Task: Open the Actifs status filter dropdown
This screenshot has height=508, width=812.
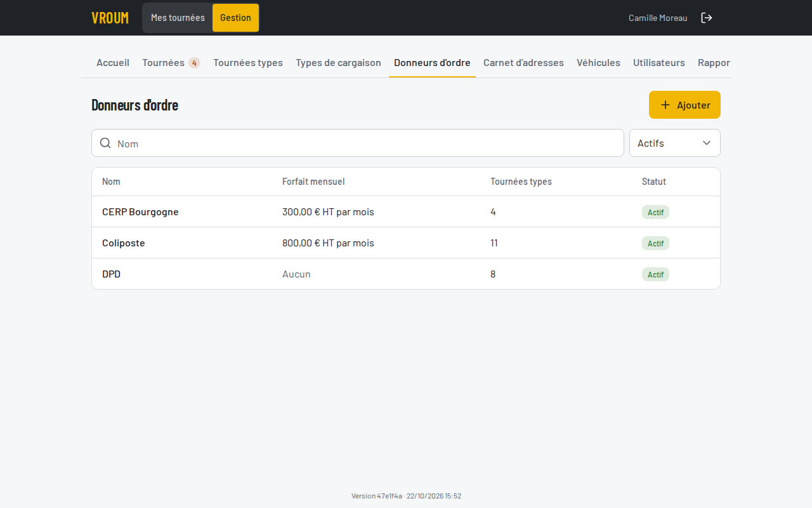Action: pos(675,143)
